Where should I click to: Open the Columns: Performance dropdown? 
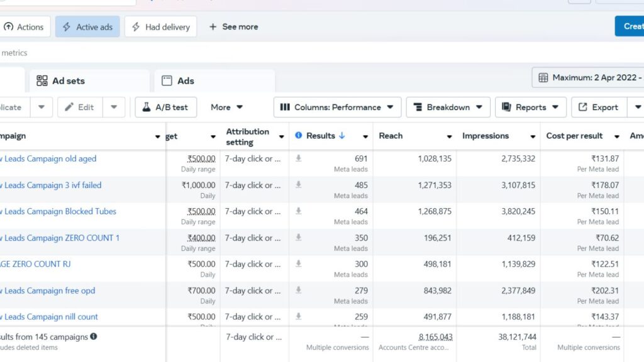(337, 107)
